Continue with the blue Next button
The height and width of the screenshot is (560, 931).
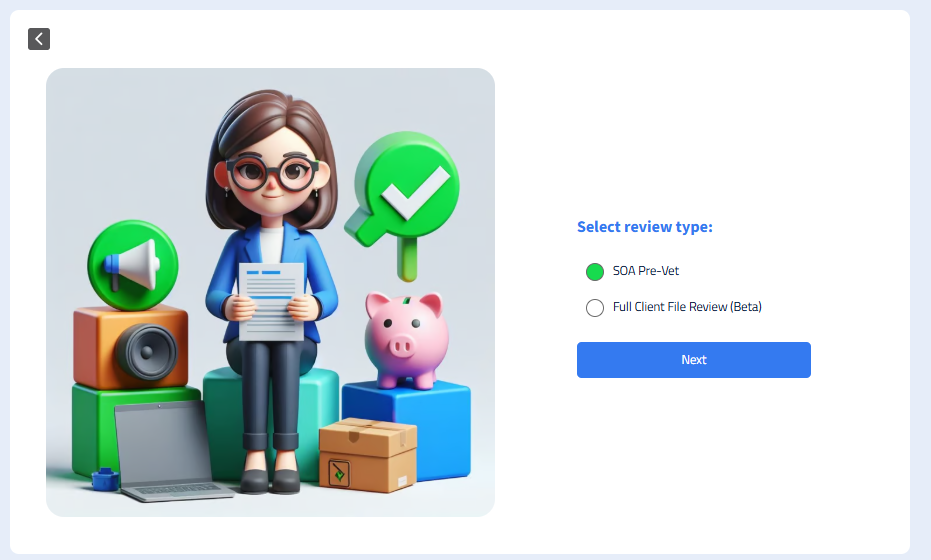pyautogui.click(x=694, y=360)
